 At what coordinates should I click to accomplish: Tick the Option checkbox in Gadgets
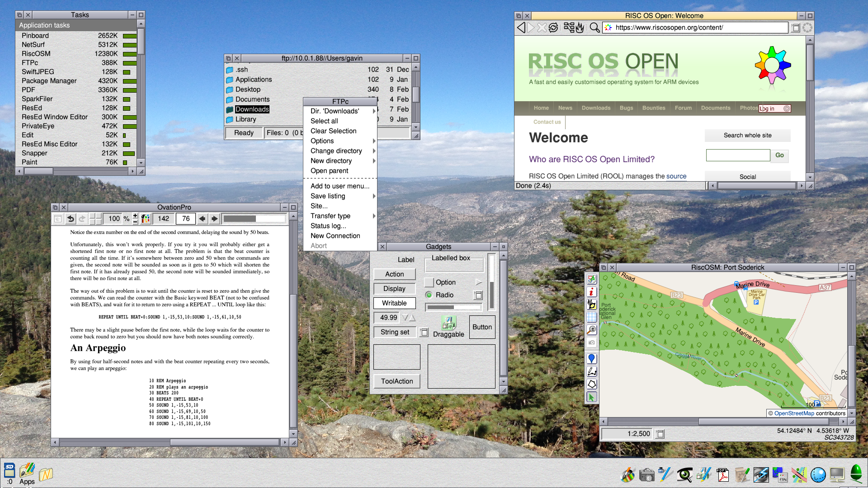(x=429, y=282)
